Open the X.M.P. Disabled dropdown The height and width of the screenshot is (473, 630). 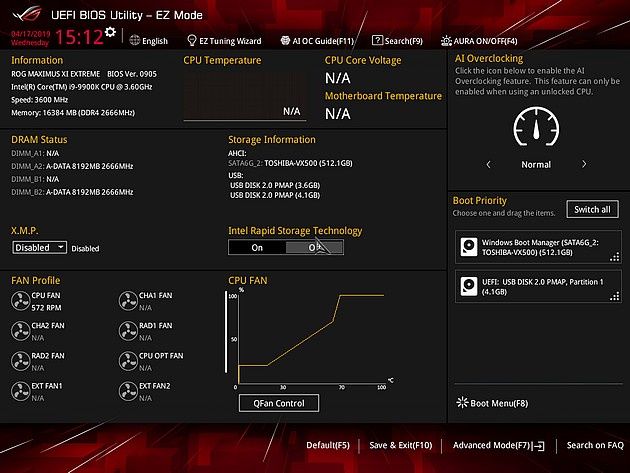39,248
